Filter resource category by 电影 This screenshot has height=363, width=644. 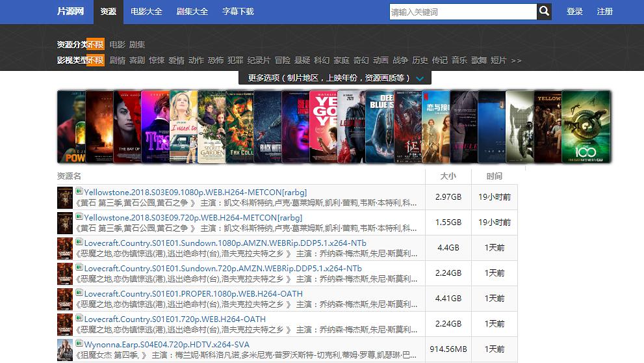pyautogui.click(x=118, y=44)
